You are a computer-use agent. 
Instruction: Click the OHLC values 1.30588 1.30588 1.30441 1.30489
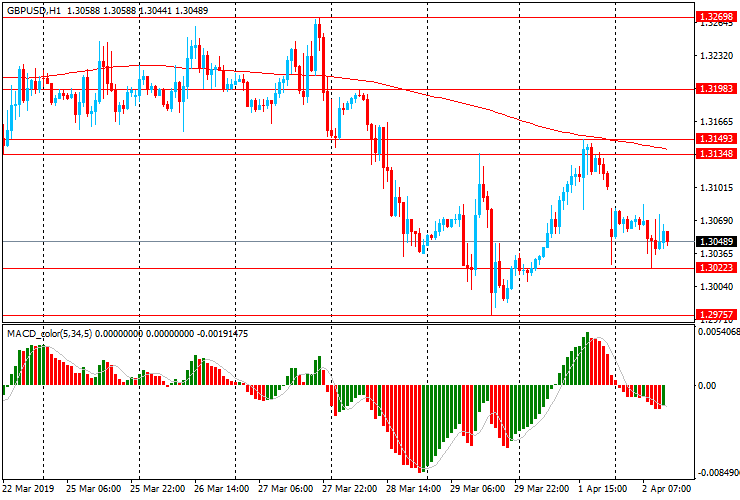click(137, 10)
